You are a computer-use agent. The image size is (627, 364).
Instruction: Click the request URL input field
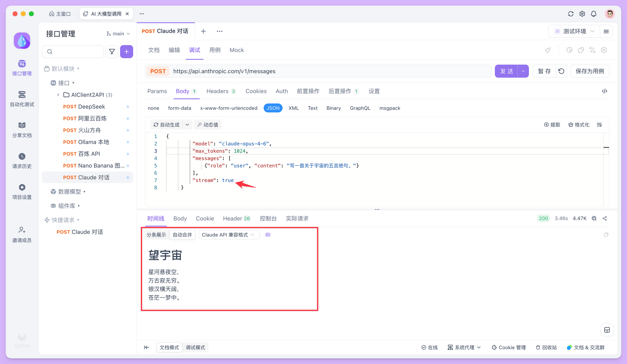coord(313,71)
